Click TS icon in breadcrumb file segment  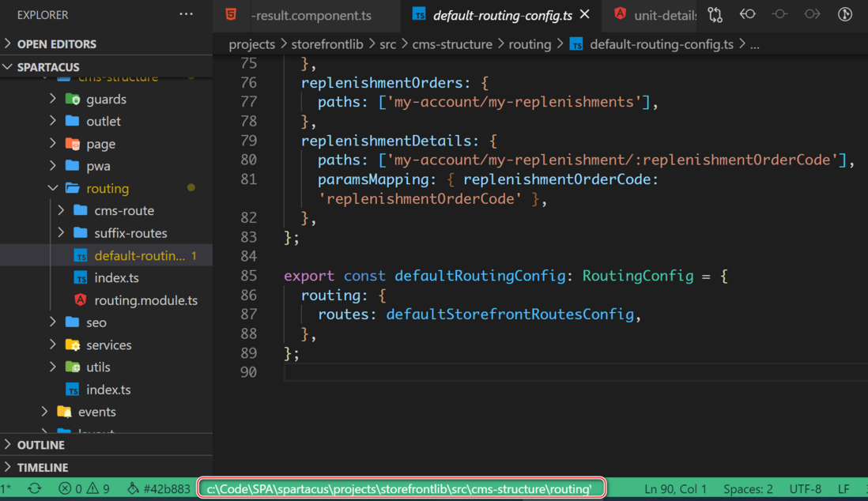(x=576, y=44)
